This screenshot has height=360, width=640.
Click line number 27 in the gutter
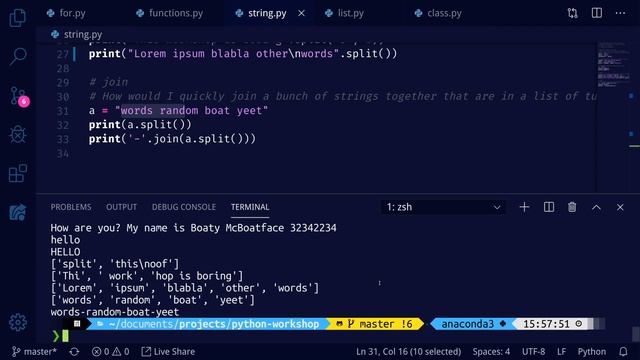click(63, 54)
